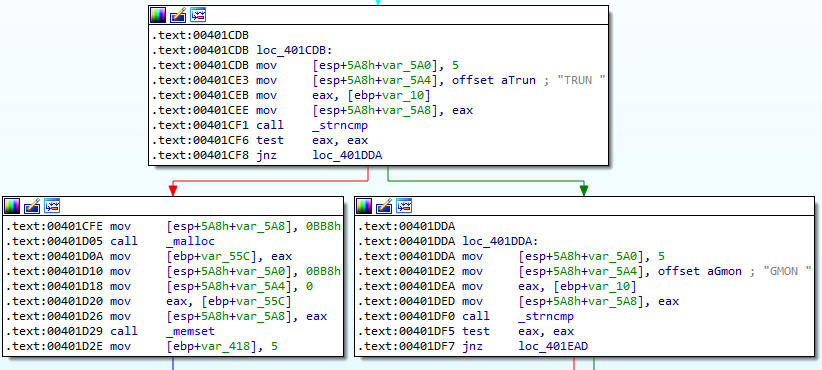Click 0BB8h value at 00401D10

point(323,271)
